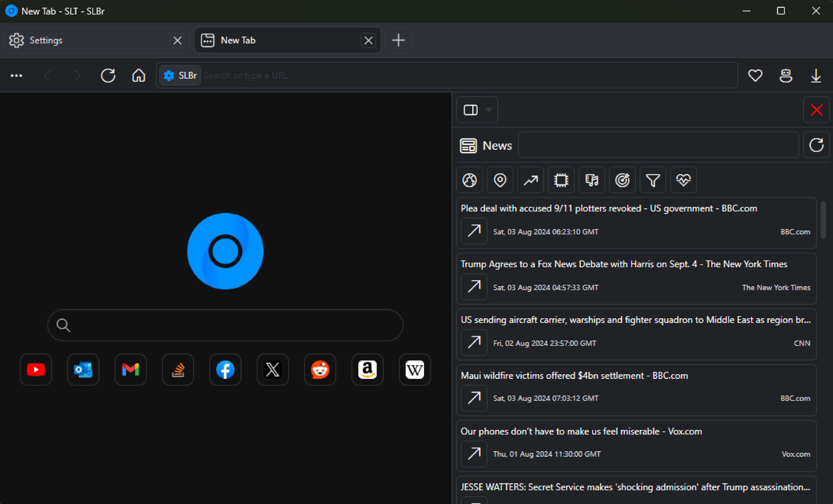Open the three-dots main menu

point(16,75)
